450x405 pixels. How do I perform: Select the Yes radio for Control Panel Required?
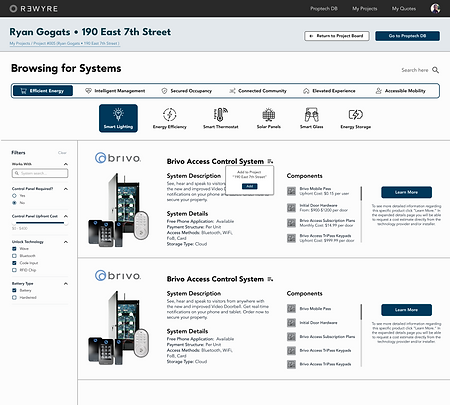point(14,196)
